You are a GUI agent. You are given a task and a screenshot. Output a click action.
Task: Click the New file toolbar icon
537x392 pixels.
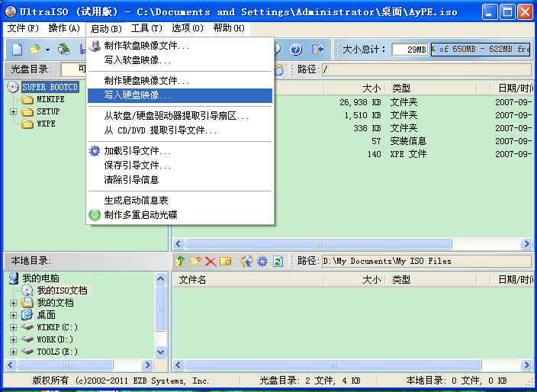coord(17,50)
